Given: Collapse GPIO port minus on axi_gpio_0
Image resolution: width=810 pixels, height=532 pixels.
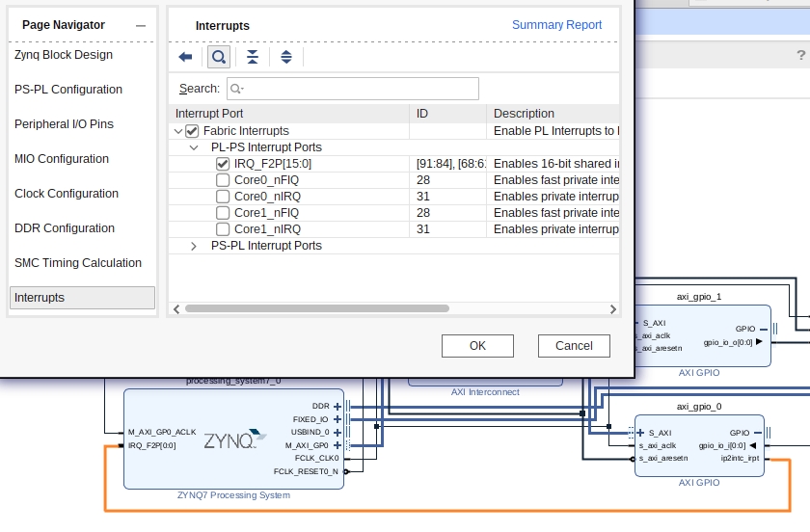Looking at the screenshot, I should [757, 433].
